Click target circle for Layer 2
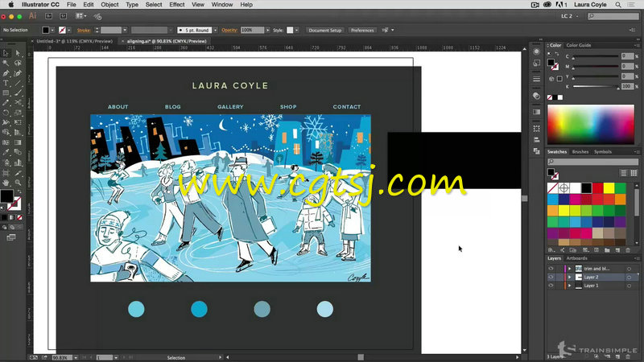644x362 pixels. coord(629,277)
